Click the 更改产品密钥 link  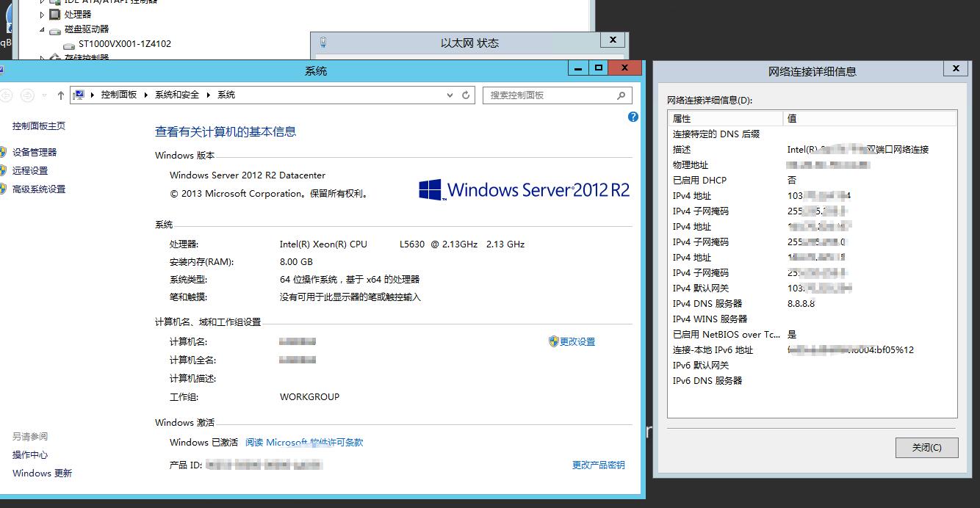coord(599,465)
